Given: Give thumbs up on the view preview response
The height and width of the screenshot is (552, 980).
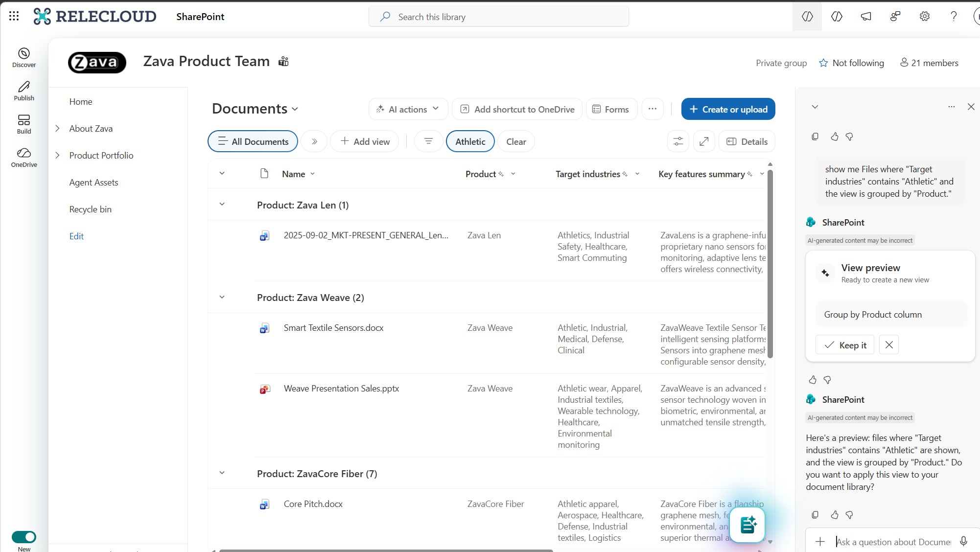Looking at the screenshot, I should tap(813, 380).
